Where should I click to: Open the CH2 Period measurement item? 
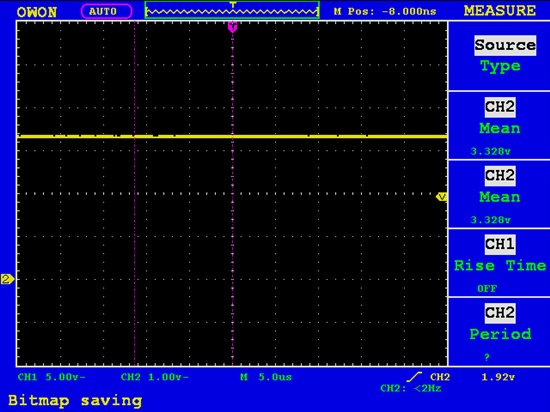(499, 332)
